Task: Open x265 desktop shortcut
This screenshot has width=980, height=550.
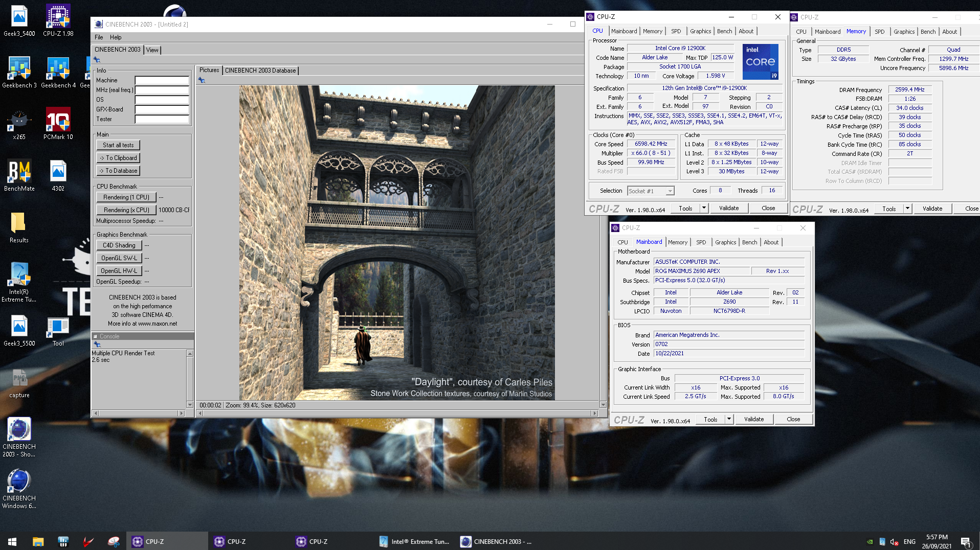Action: pos(19,124)
